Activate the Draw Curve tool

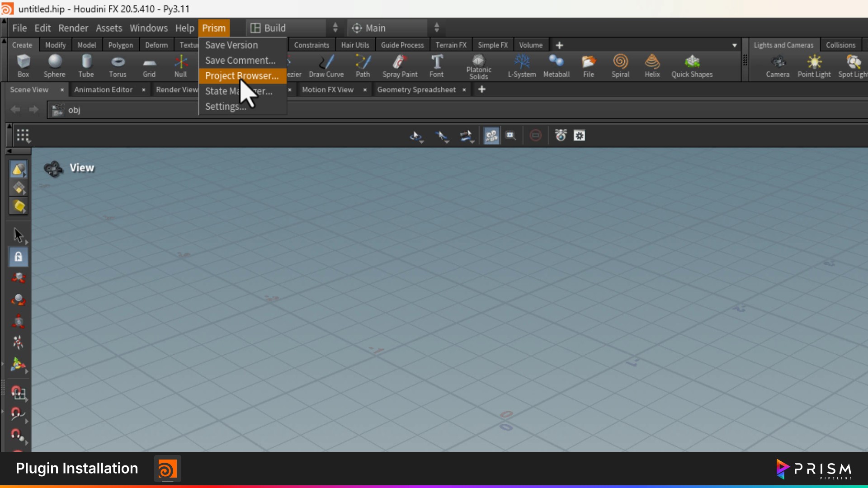326,66
